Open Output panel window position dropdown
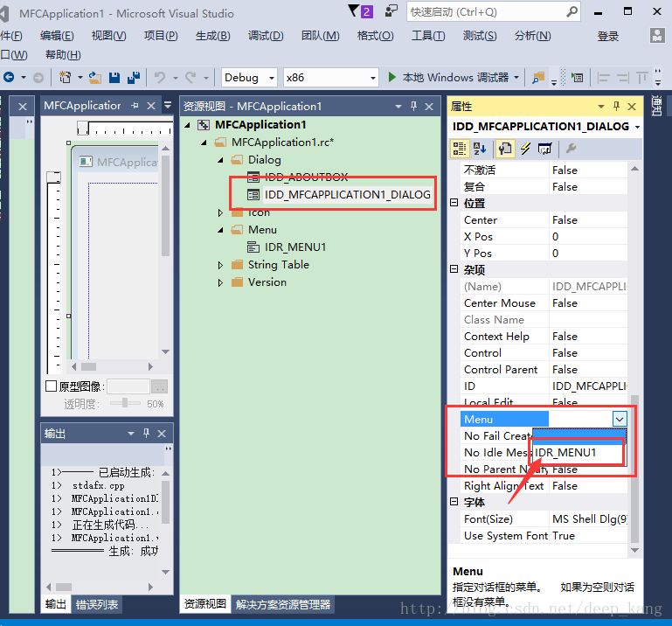Screen dimensions: 672x626 (x=131, y=434)
